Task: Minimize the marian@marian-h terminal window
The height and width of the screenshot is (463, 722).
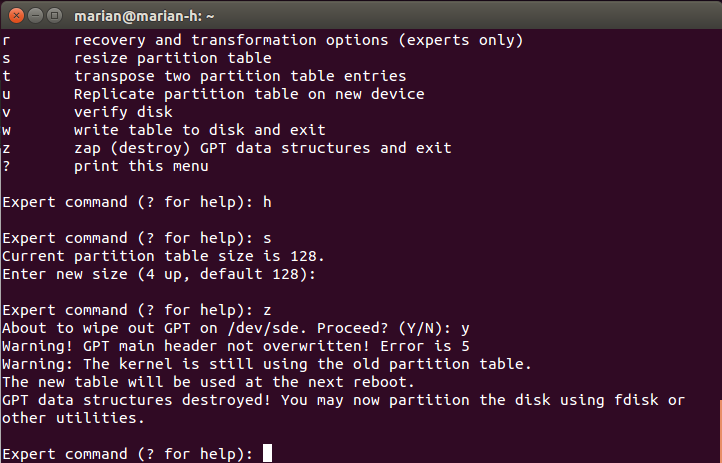Action: click(x=35, y=16)
